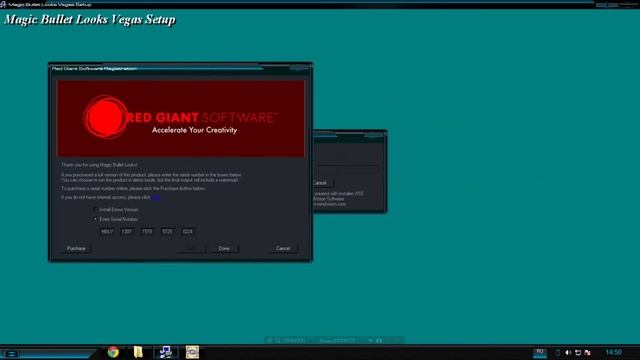Click the first serial number box
This screenshot has width=640, height=360.
107,231
